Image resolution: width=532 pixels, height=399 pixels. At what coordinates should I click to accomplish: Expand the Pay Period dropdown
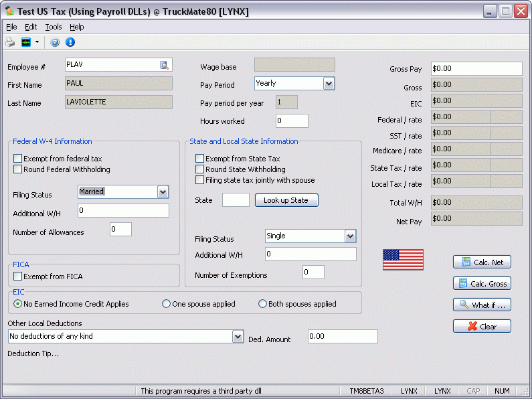pos(329,84)
